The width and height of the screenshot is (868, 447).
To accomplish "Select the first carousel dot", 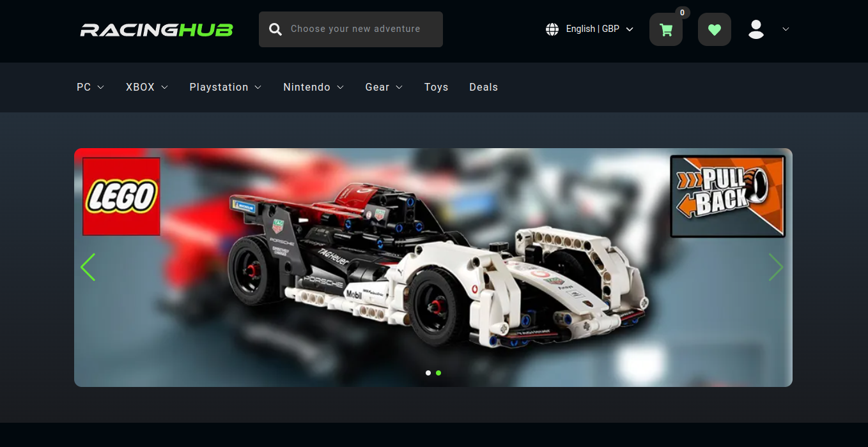I will (x=428, y=373).
